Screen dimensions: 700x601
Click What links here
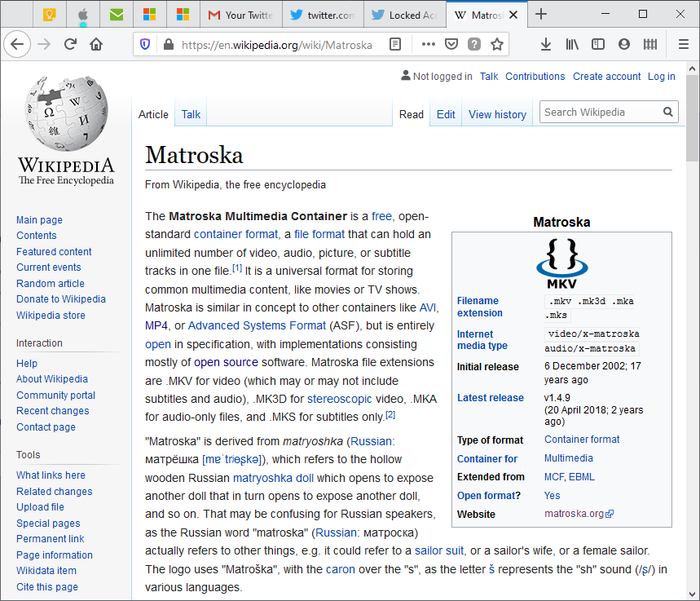pyautogui.click(x=51, y=475)
